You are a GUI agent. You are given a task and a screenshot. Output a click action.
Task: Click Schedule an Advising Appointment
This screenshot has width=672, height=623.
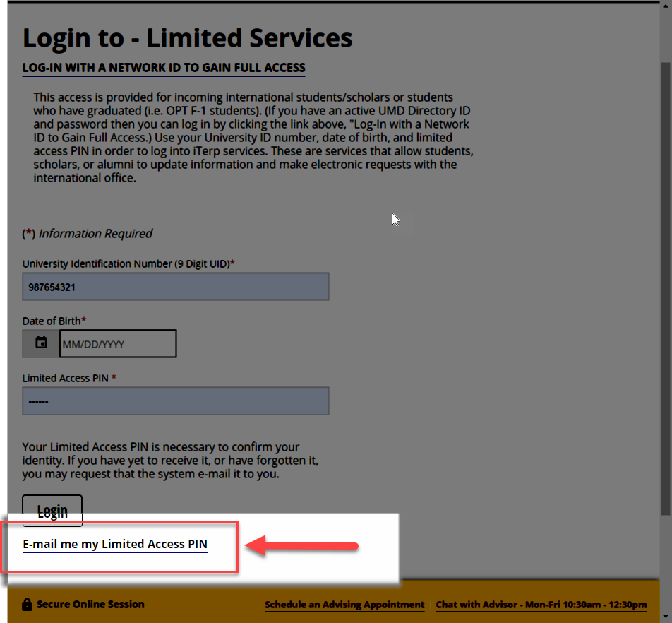344,605
